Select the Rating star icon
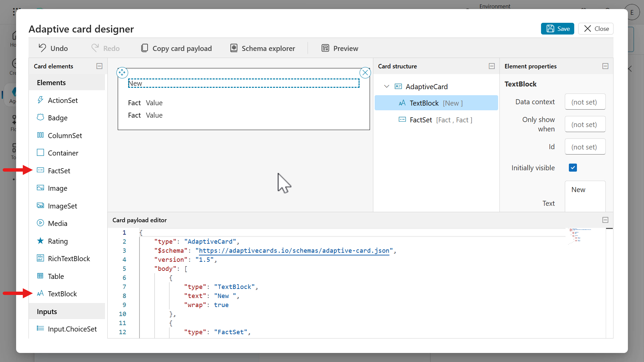Screen dimensions: 644x362 coord(40,241)
